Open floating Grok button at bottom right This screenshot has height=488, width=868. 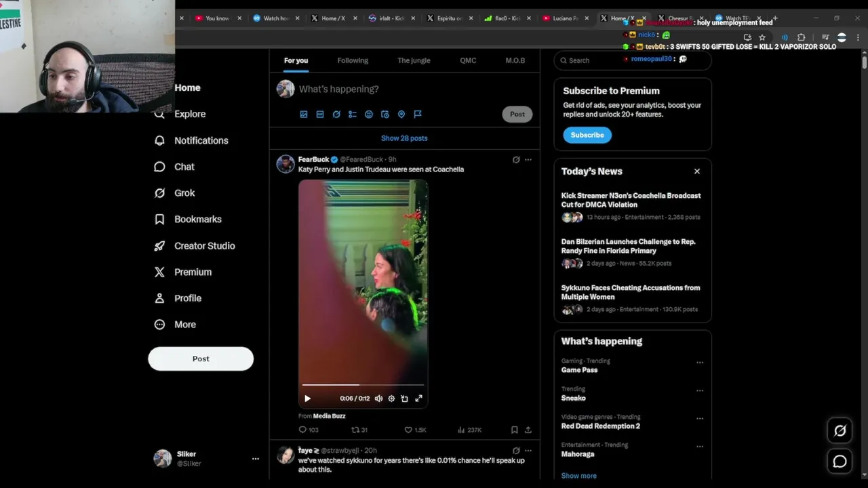coord(840,430)
